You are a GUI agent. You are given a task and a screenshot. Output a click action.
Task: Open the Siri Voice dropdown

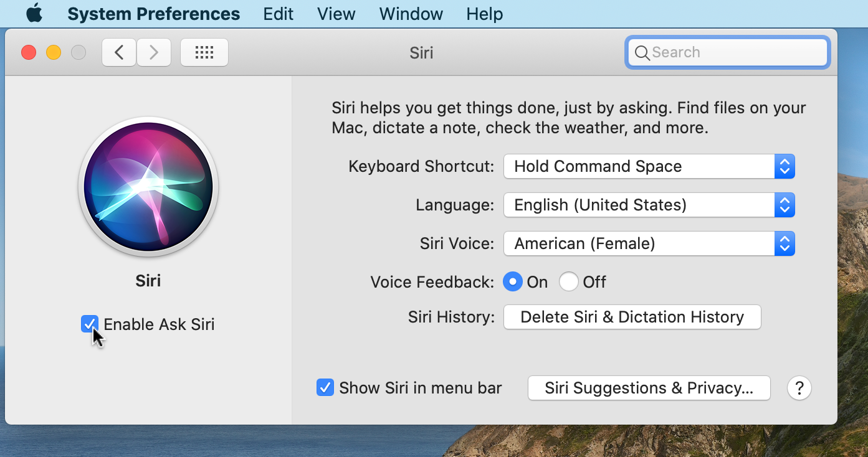[649, 243]
